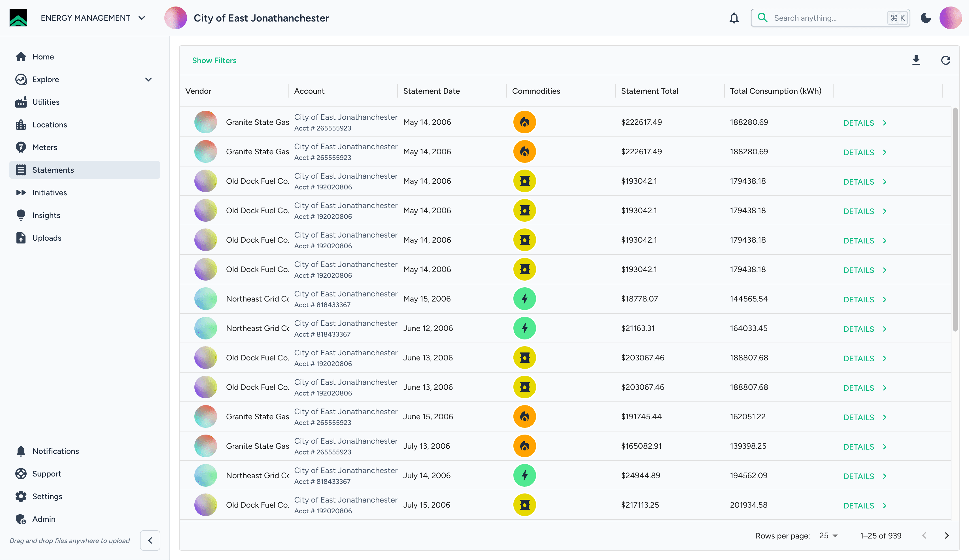Collapse the sidebar with the arrow button
The width and height of the screenshot is (969, 560).
150,540
